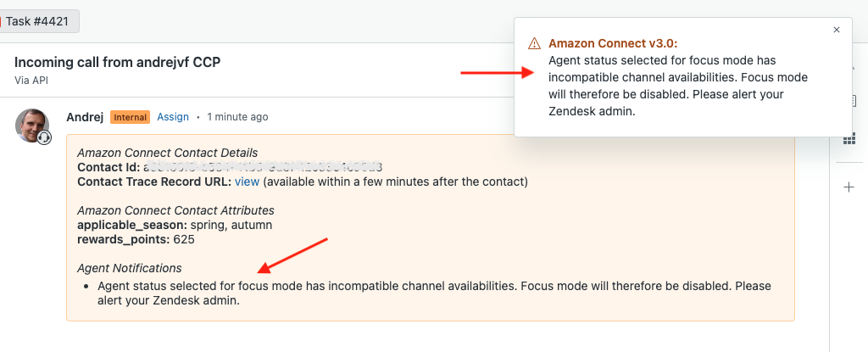The width and height of the screenshot is (868, 352).
Task: Click the Assign link next to Internal
Action: coord(173,117)
